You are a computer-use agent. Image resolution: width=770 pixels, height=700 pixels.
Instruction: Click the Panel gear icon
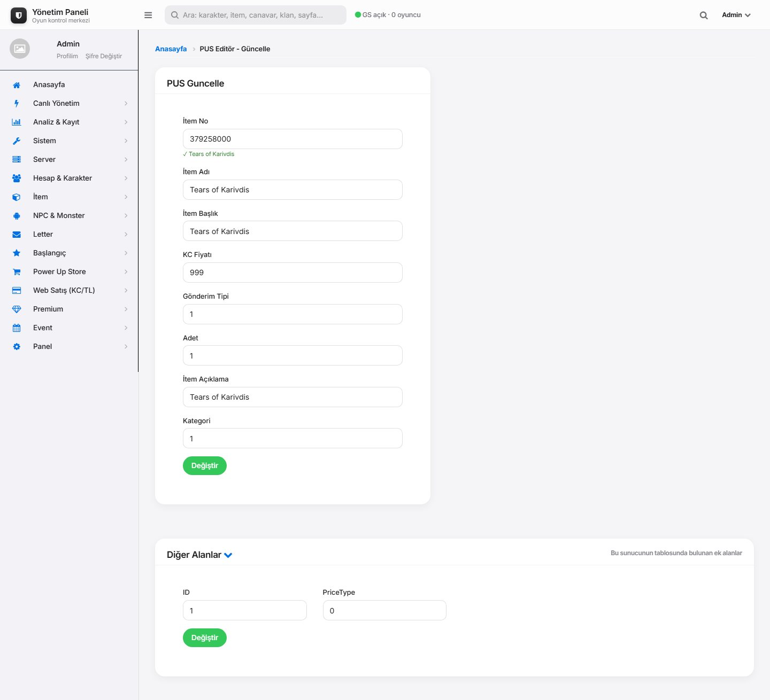(17, 347)
